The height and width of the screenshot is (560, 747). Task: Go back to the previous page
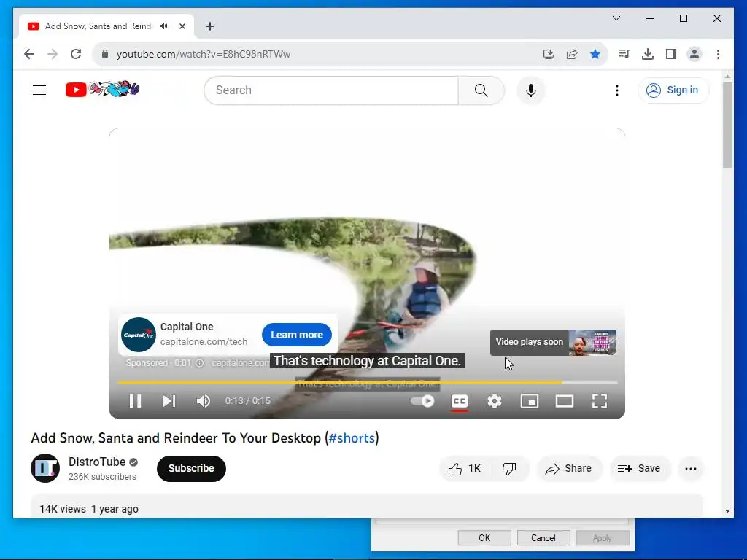tap(29, 54)
